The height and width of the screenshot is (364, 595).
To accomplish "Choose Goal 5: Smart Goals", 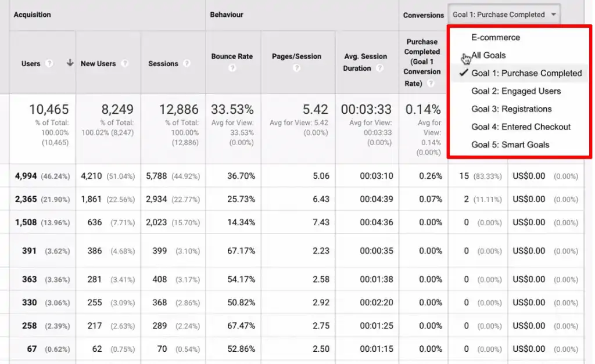I will [x=511, y=145].
